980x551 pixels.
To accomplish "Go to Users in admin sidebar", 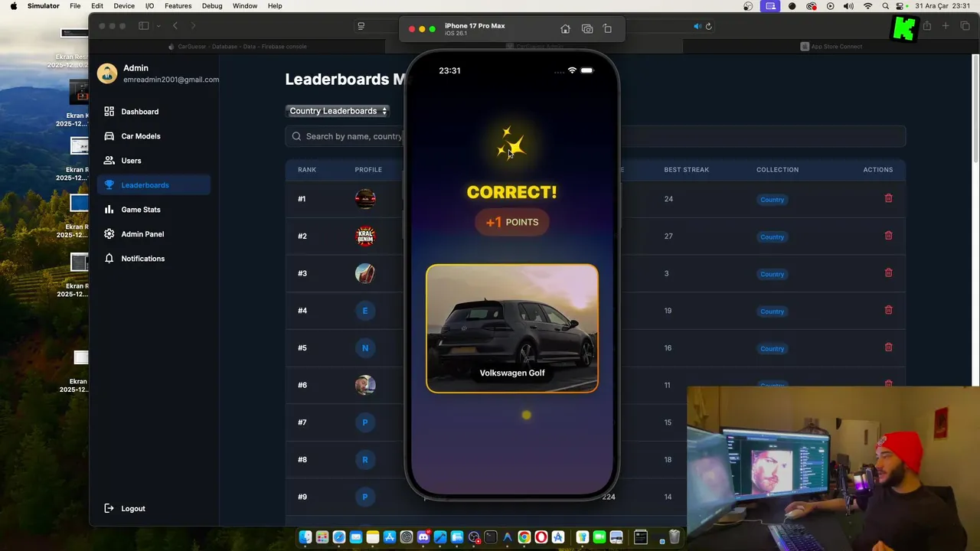I will (x=153, y=161).
